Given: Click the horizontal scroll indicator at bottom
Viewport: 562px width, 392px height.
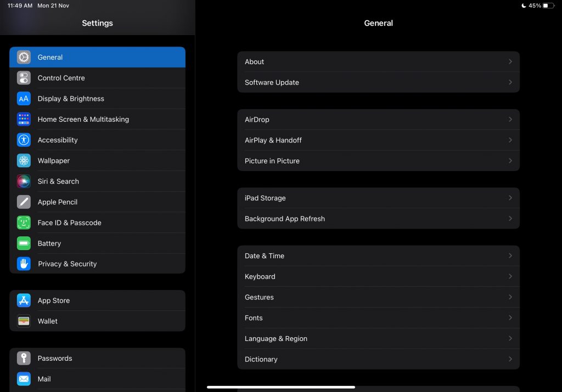Looking at the screenshot, I should pos(281,387).
